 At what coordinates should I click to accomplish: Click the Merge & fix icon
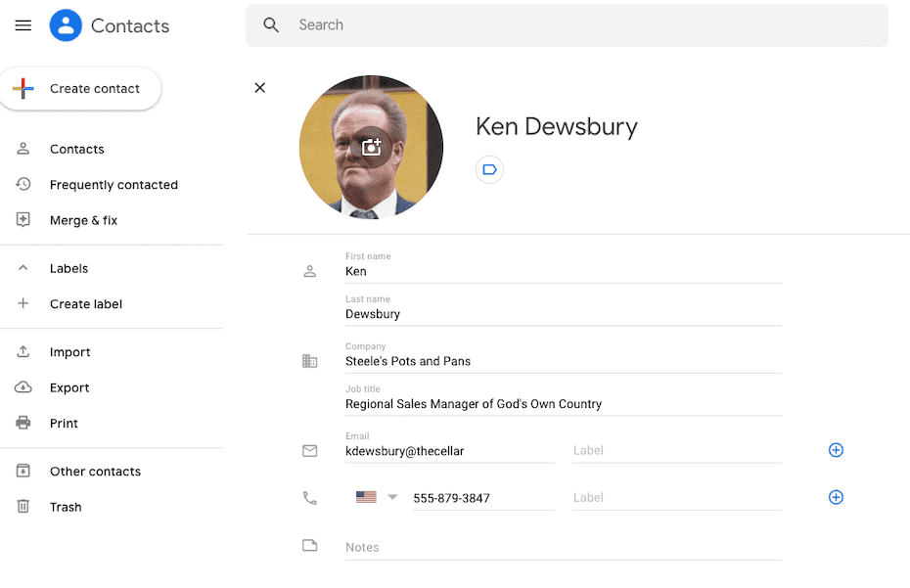coord(22,219)
